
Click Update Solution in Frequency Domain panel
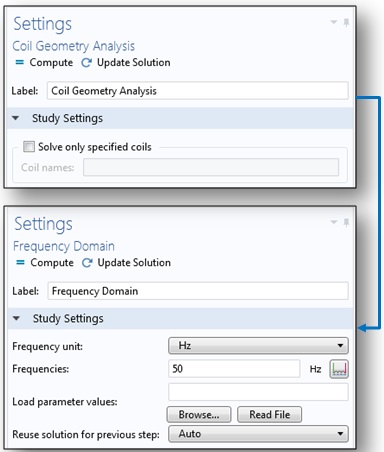[126, 262]
